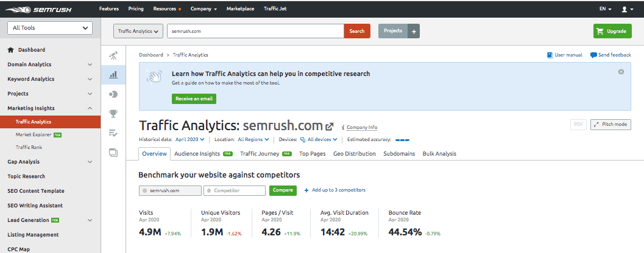Click the Competitor input field
Viewport: 644px width, 253px height.
(x=235, y=191)
